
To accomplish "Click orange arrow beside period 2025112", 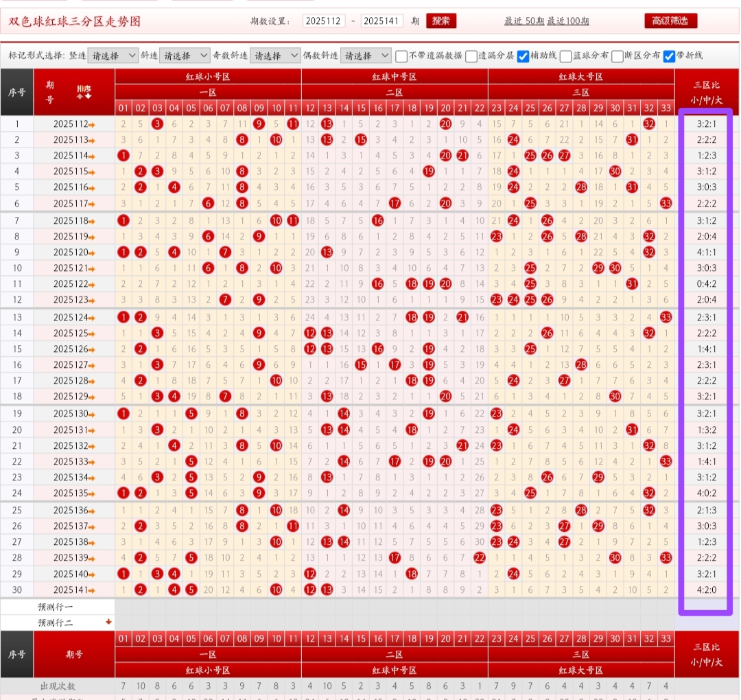I will [92, 125].
